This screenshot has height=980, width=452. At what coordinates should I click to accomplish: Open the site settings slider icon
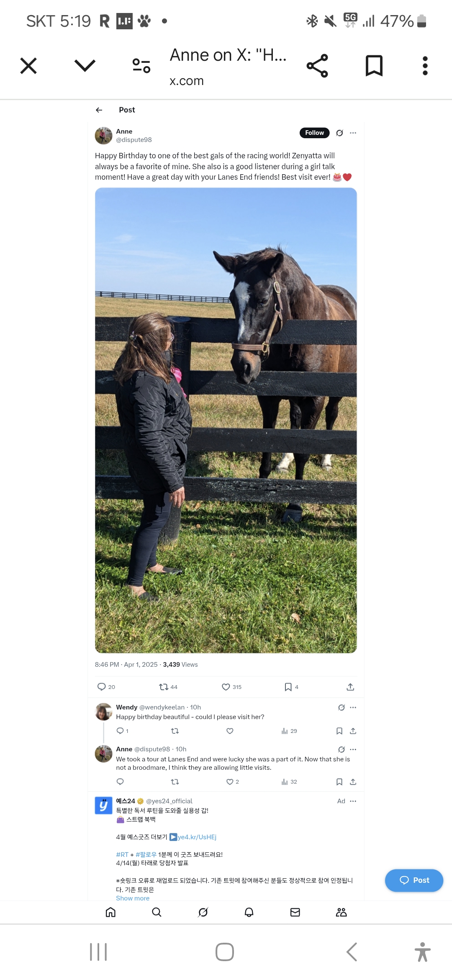(x=141, y=66)
